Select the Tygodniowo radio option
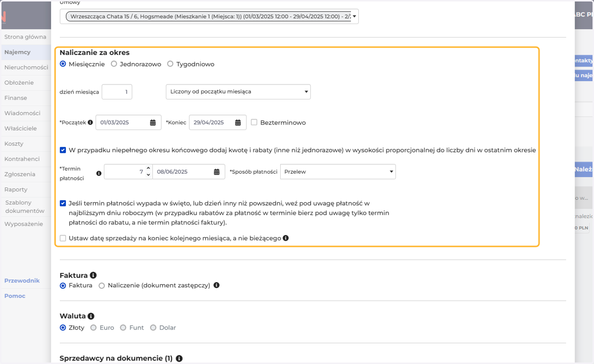This screenshot has width=594, height=364. click(x=170, y=64)
